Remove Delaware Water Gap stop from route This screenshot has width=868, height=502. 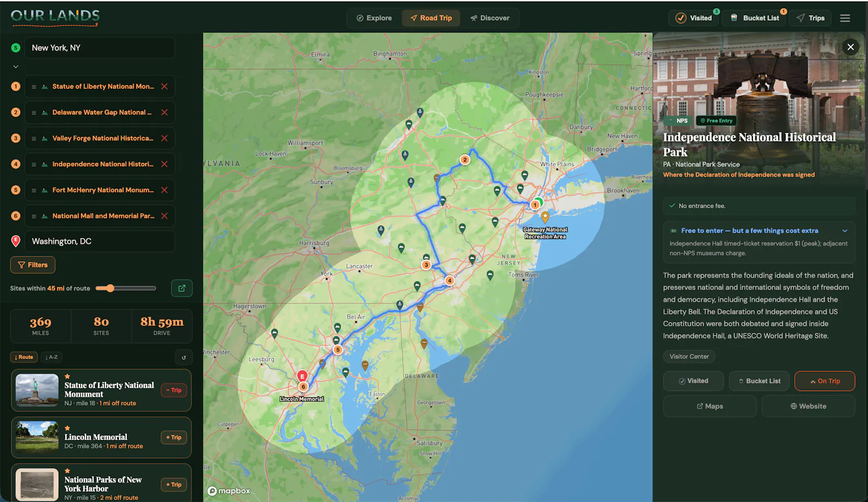pos(164,112)
